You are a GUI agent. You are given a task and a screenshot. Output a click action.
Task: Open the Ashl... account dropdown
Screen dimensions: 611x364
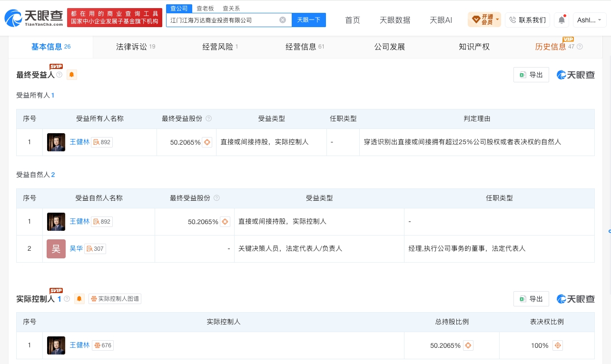pos(590,20)
